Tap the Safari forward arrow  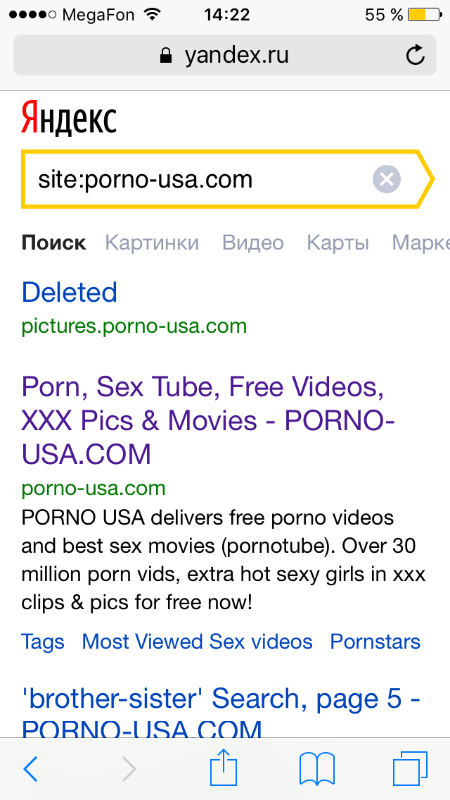[129, 769]
